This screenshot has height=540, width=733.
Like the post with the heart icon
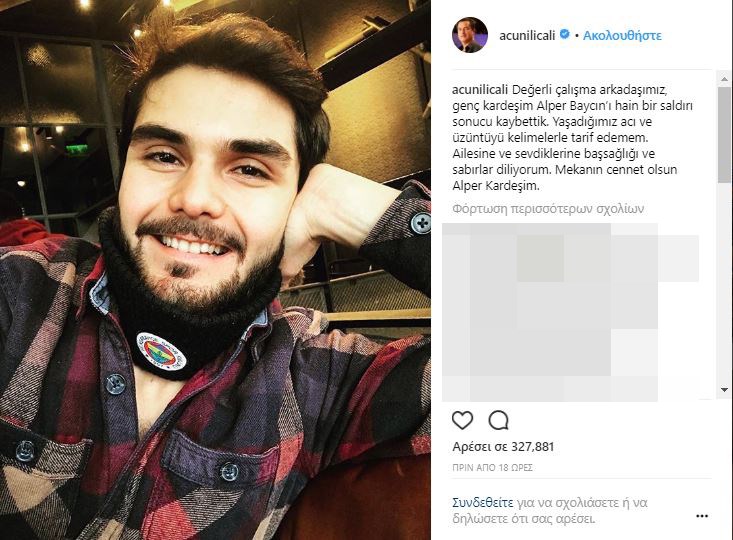pyautogui.click(x=462, y=420)
